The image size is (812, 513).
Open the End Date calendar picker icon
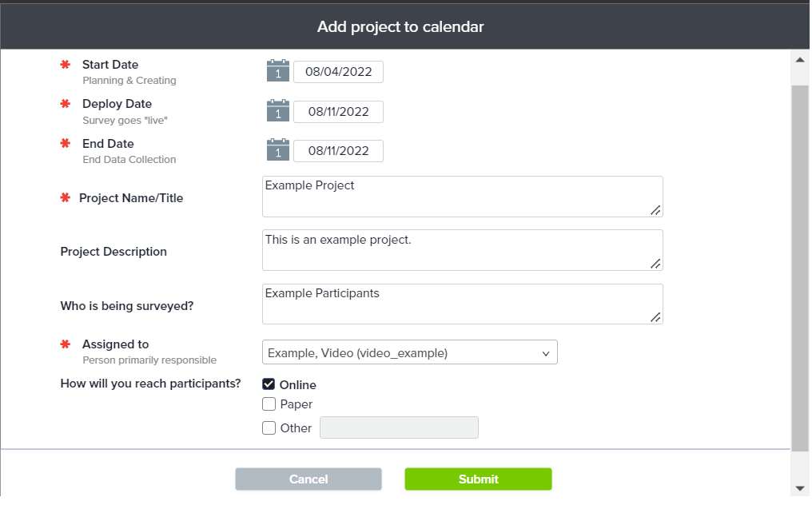277,150
